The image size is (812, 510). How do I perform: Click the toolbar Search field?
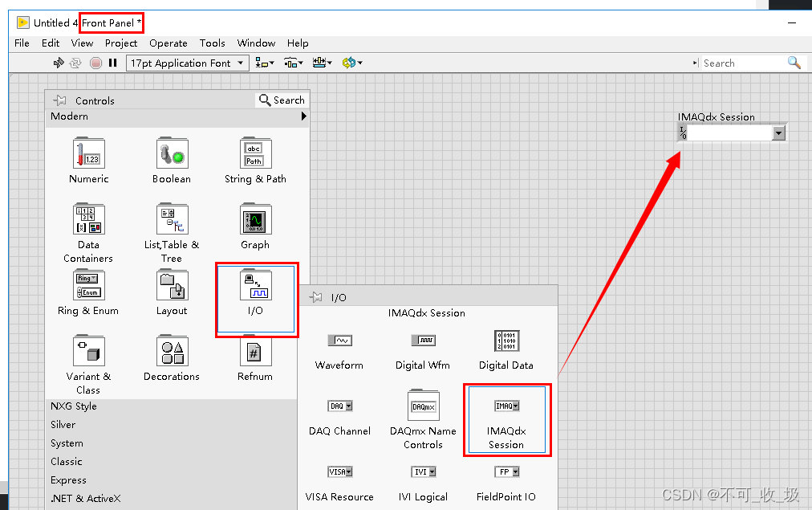coord(743,63)
